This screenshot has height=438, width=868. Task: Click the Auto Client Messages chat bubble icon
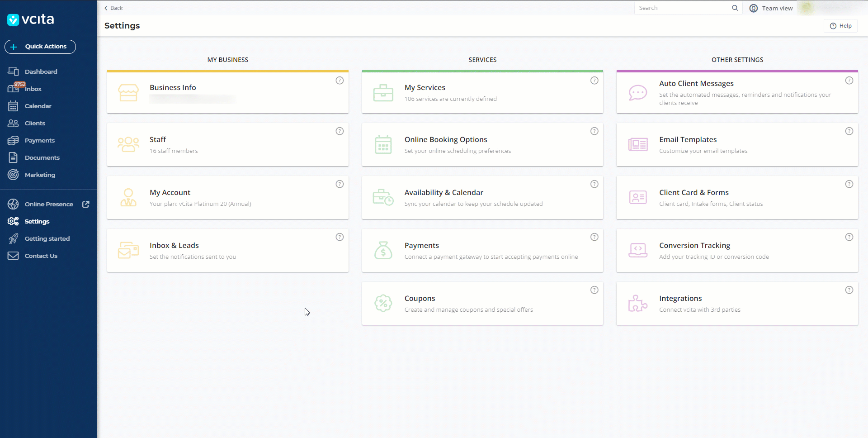[638, 93]
